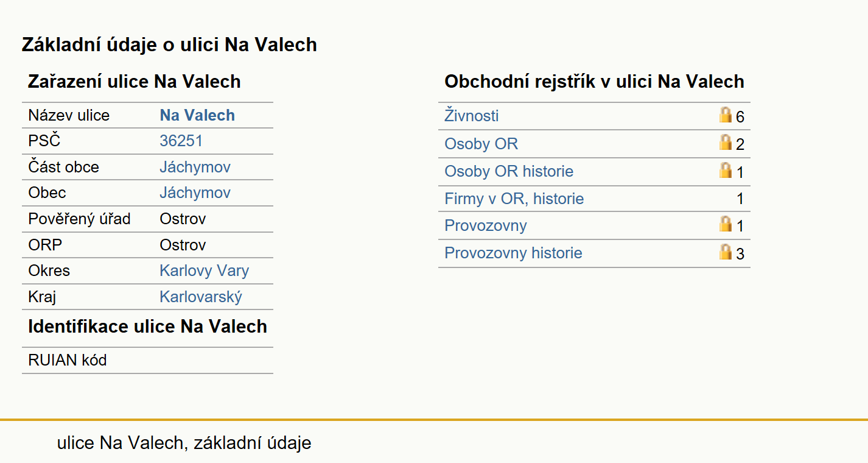This screenshot has height=463, width=868.
Task: Follow the Na Valech street name link
Action: click(197, 115)
